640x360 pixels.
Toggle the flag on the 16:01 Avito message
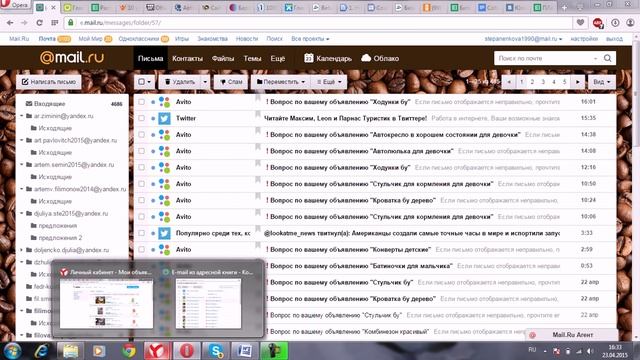258,98
